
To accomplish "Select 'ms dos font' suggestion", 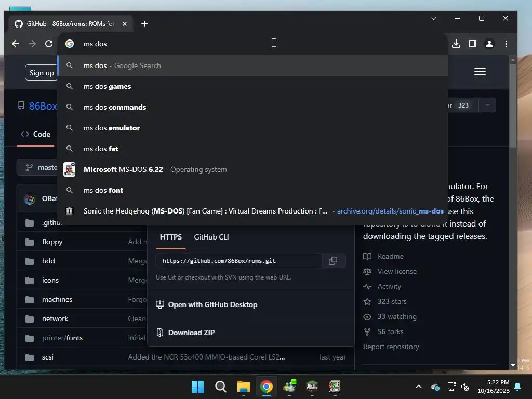I will tap(253, 190).
